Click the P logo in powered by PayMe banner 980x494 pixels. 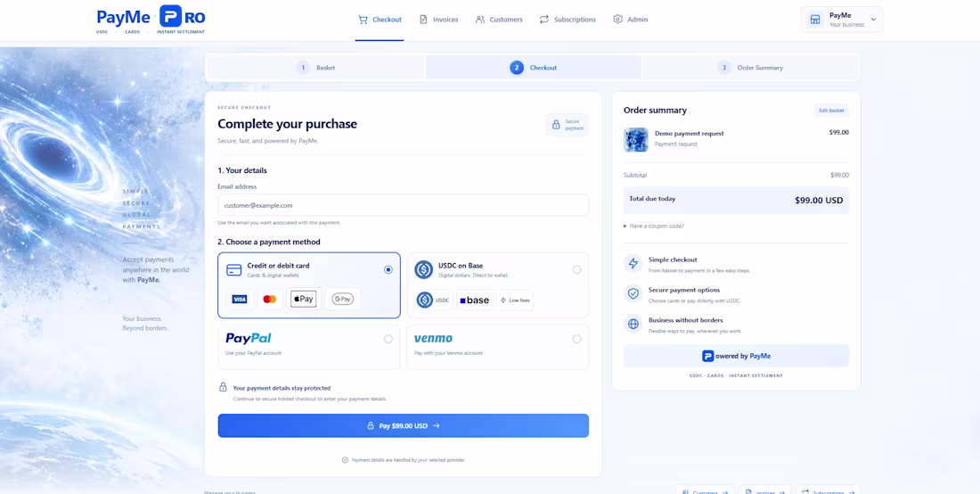pos(707,356)
